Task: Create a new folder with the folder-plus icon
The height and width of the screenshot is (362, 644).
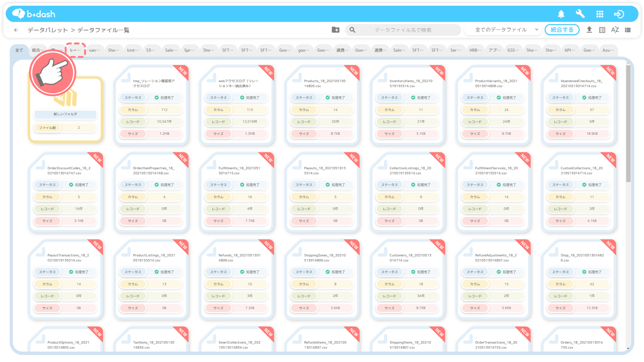Action: [x=336, y=30]
